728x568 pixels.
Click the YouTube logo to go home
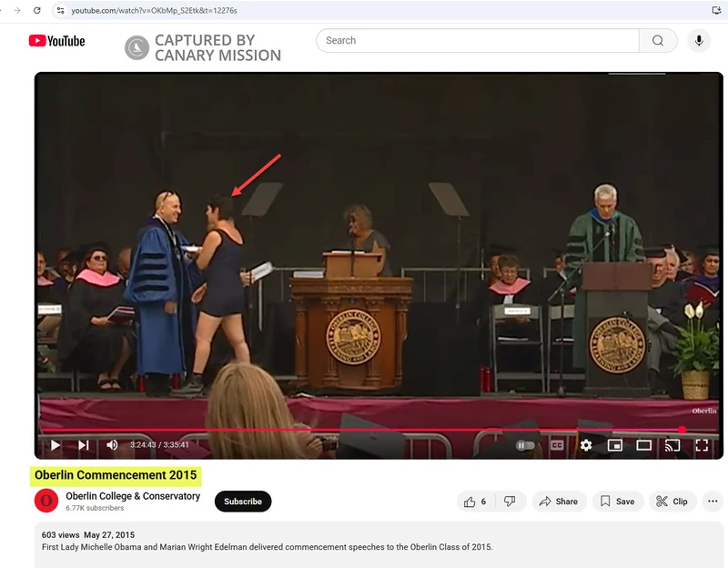(56, 41)
